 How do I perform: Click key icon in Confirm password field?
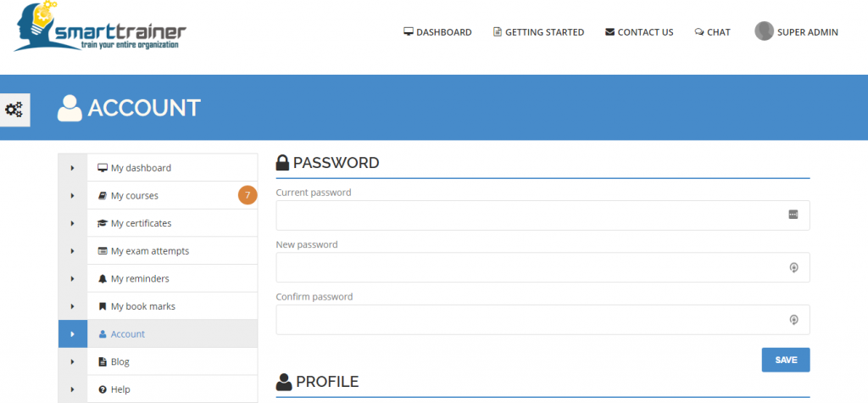[x=793, y=320]
